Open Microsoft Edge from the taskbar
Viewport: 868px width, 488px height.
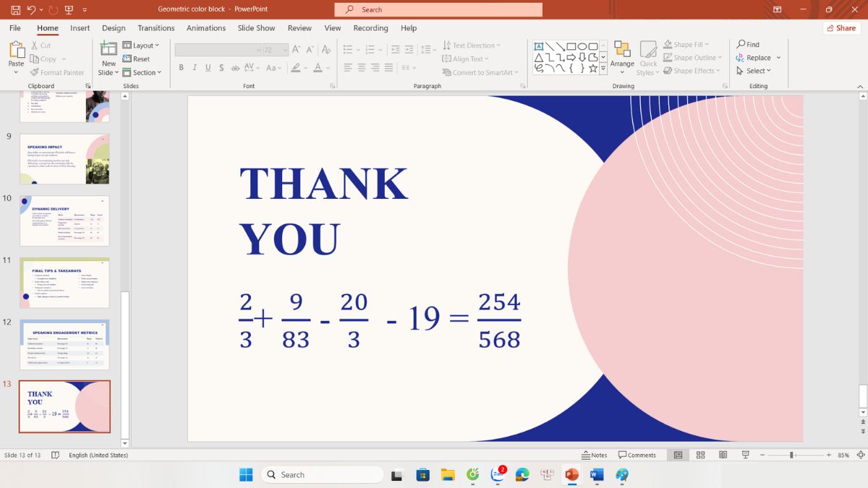[x=522, y=475]
